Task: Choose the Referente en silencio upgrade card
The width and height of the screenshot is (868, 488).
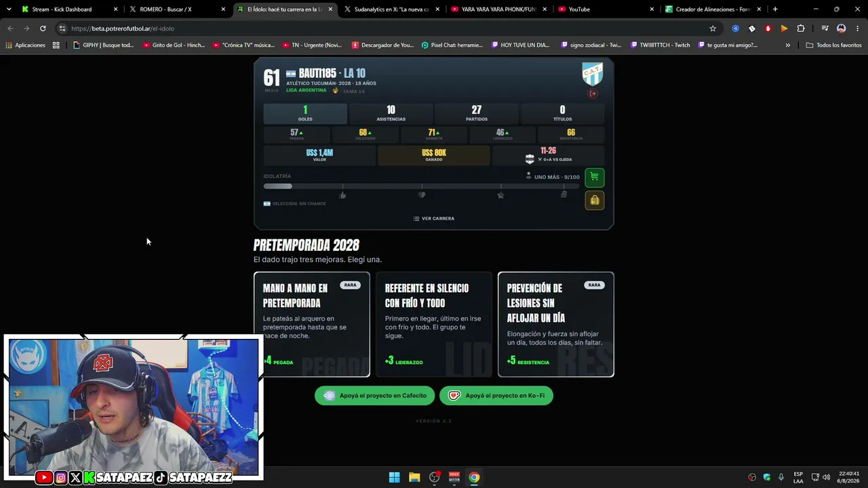Action: click(434, 324)
